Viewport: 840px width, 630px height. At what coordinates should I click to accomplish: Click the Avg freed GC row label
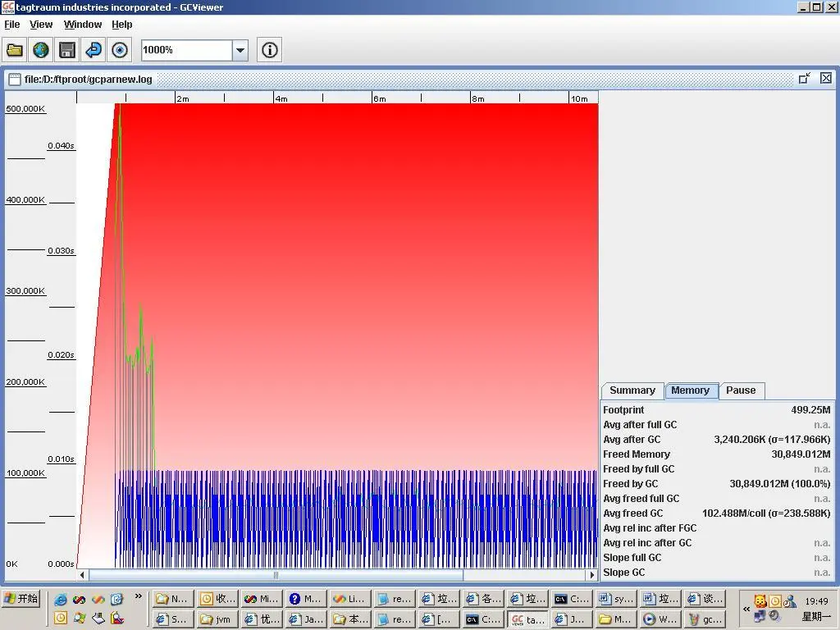click(x=632, y=514)
